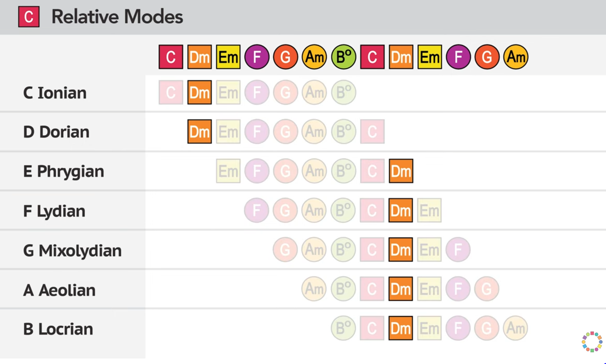Viewport: 606px width, 364px height.
Task: Click the G Mixolydian mode label
Action: click(72, 250)
